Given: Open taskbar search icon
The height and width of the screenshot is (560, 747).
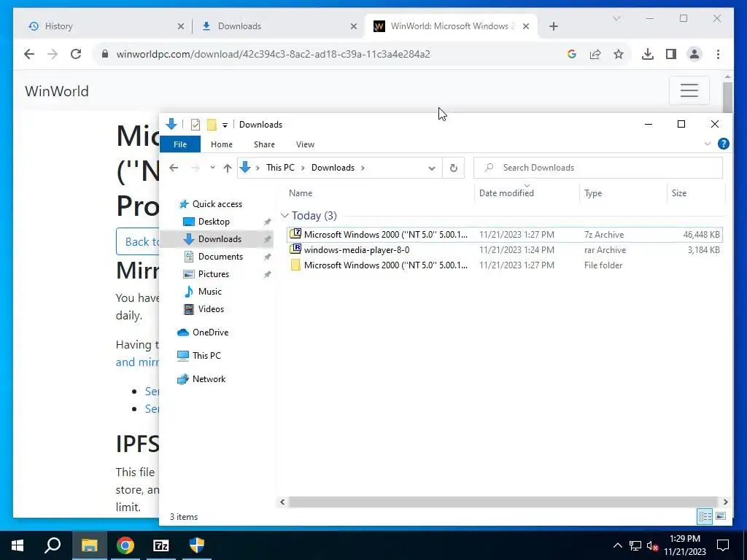Looking at the screenshot, I should [53, 545].
